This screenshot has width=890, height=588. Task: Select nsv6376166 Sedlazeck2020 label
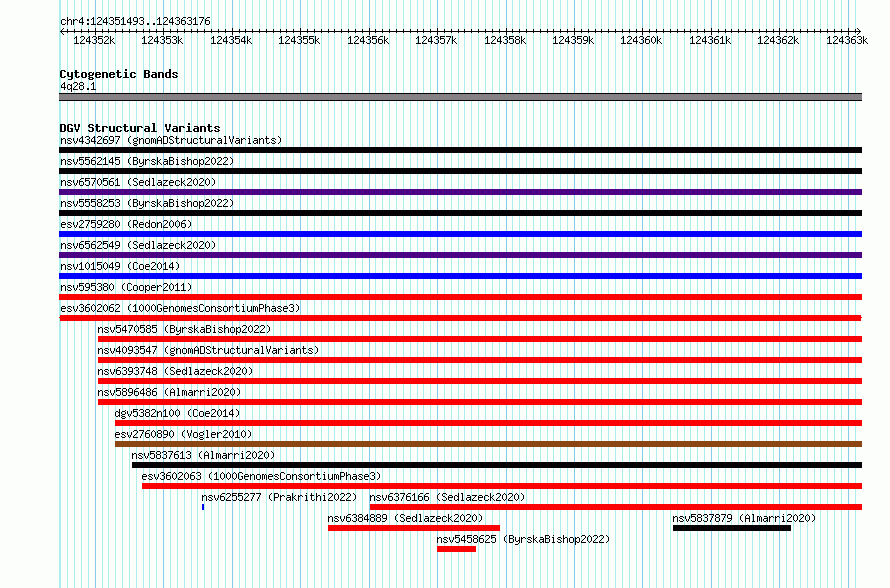coord(447,497)
